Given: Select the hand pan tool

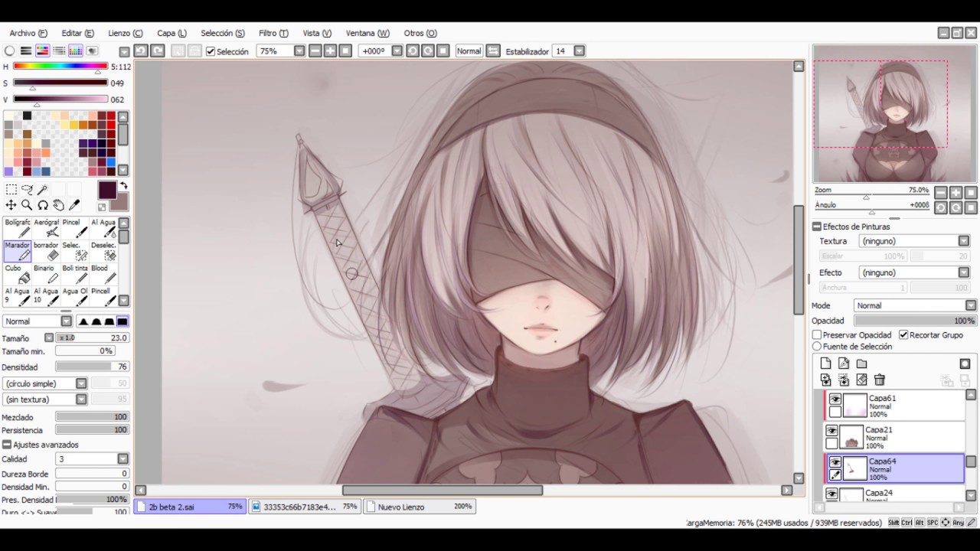Looking at the screenshot, I should (x=58, y=205).
